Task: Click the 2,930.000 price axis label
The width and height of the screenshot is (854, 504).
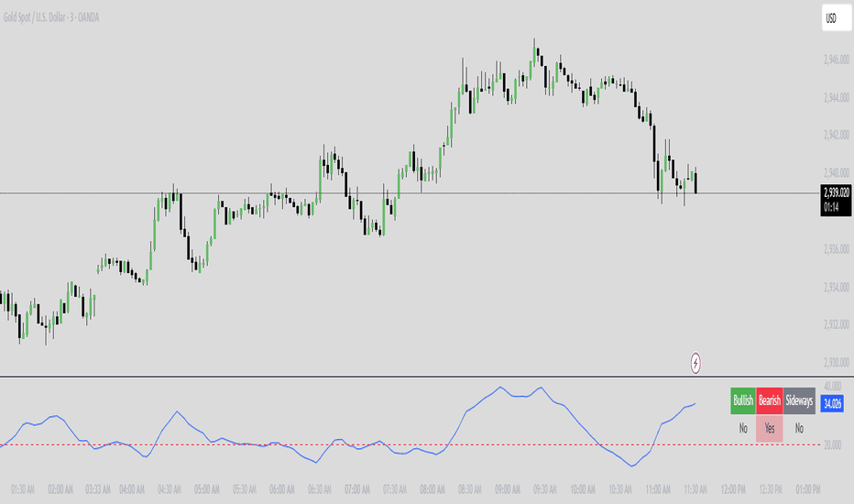Action: (836, 362)
